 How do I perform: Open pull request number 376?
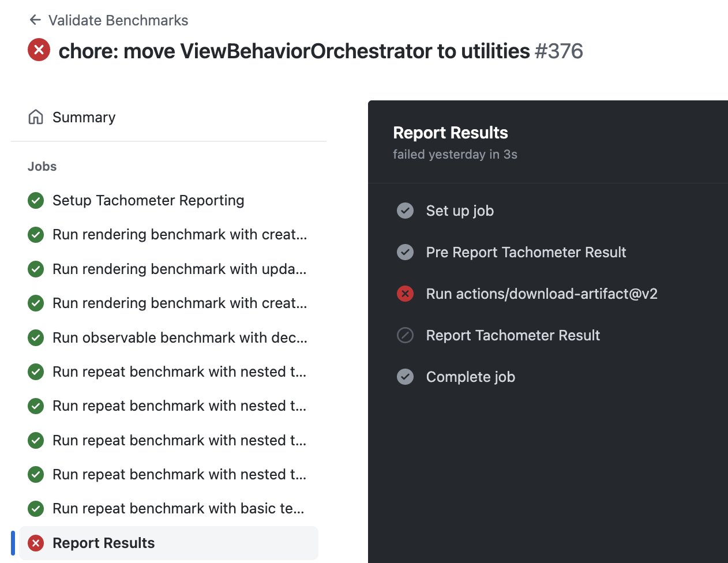click(560, 51)
